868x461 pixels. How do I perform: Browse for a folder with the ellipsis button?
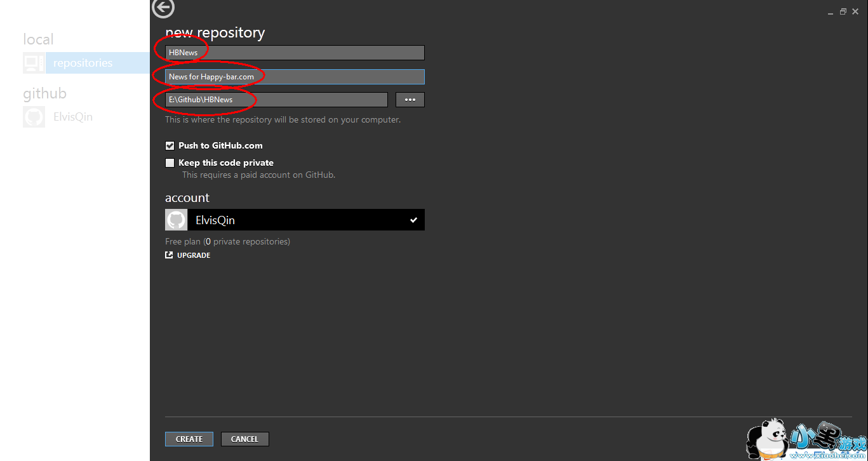[410, 100]
